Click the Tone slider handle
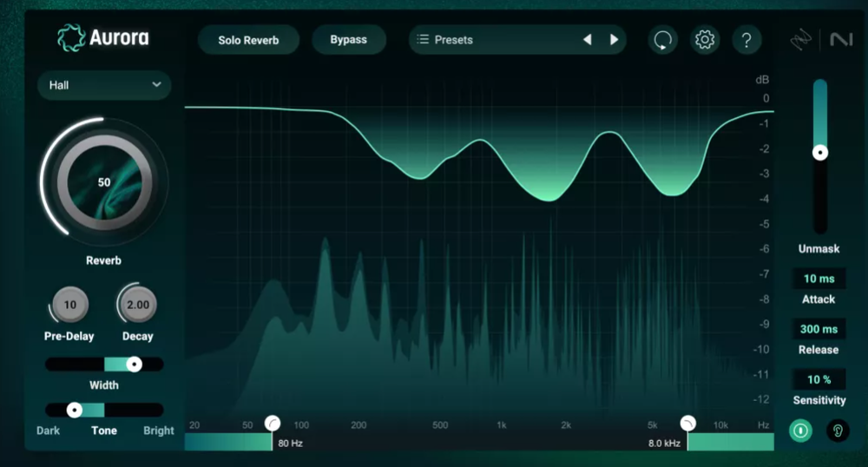868x467 pixels. pyautogui.click(x=74, y=410)
